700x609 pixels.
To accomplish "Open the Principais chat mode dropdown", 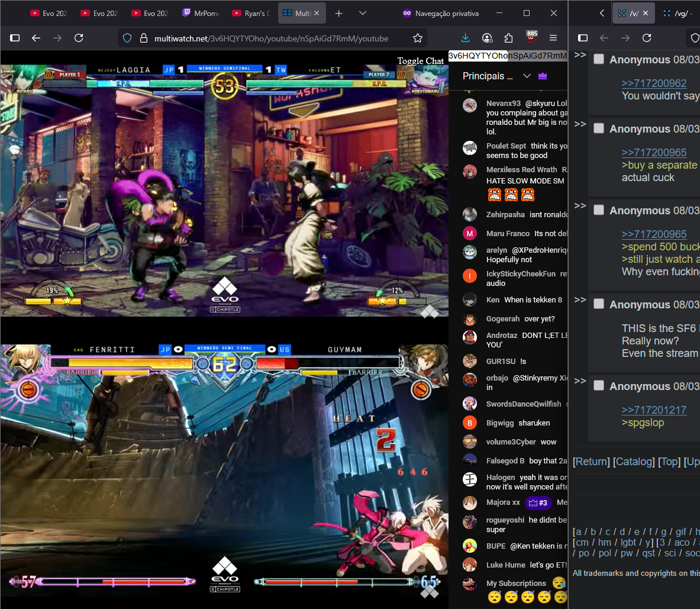I will point(527,76).
